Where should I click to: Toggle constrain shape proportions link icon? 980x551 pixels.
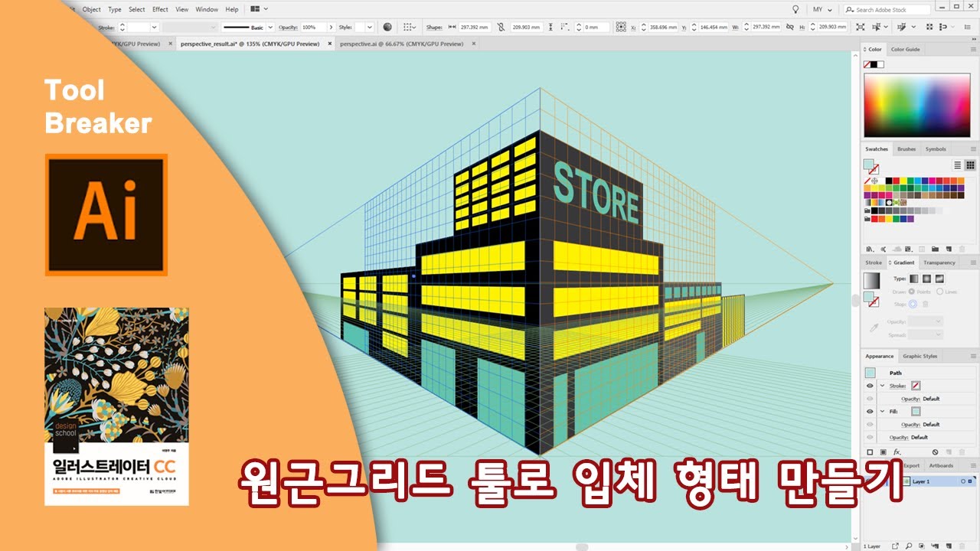coord(501,27)
